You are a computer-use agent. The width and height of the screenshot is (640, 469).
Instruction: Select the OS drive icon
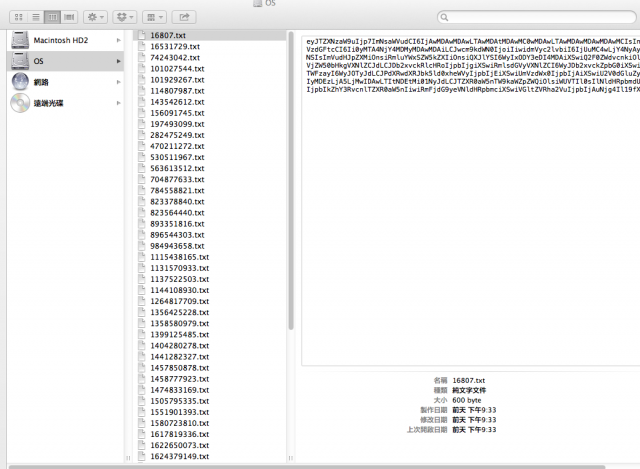(20, 61)
